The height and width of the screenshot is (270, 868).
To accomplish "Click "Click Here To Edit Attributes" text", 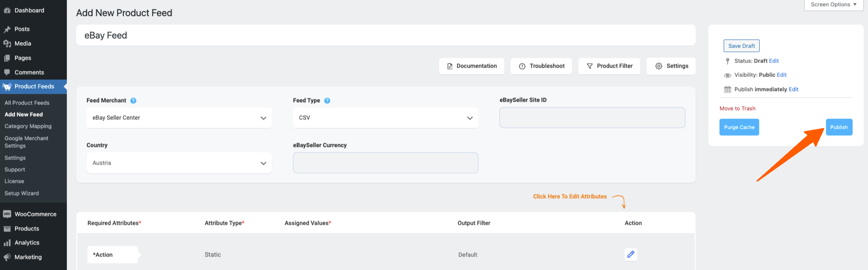I will 570,197.
